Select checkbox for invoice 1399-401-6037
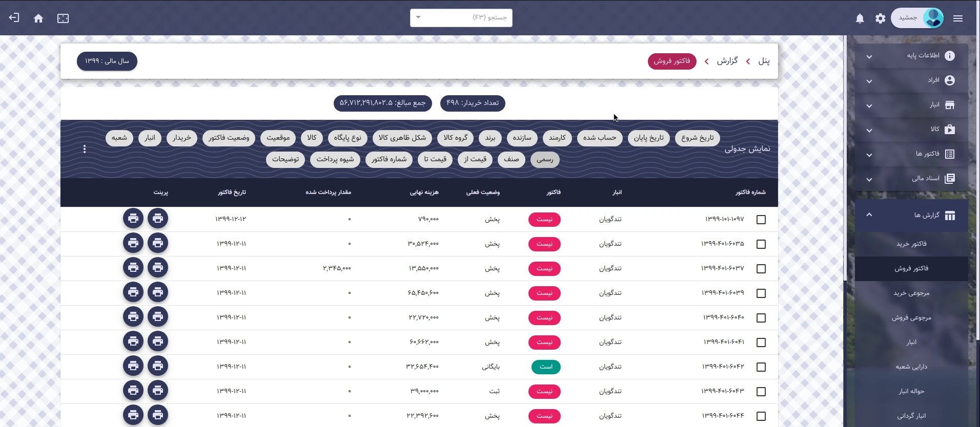Image resolution: width=980 pixels, height=427 pixels. pos(761,269)
